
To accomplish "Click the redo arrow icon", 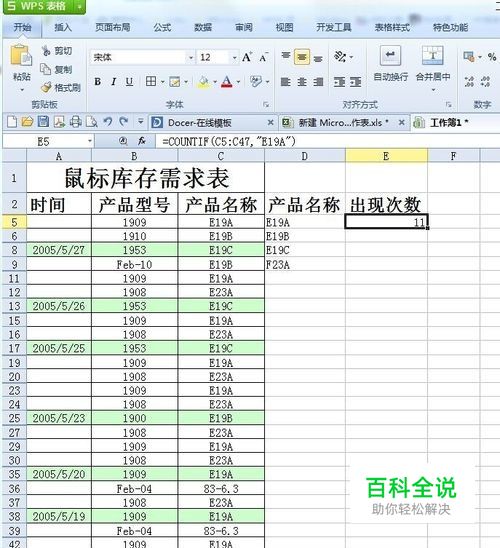I will point(123,122).
